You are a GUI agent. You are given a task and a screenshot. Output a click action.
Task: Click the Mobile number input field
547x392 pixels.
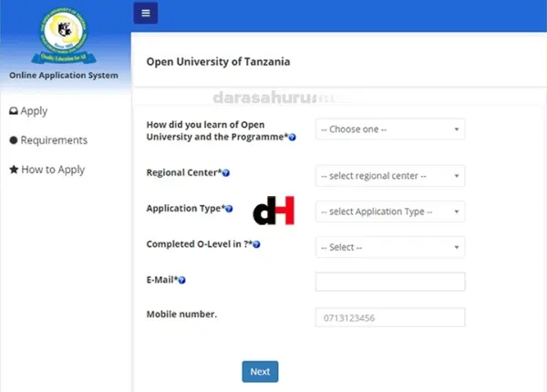coord(390,317)
